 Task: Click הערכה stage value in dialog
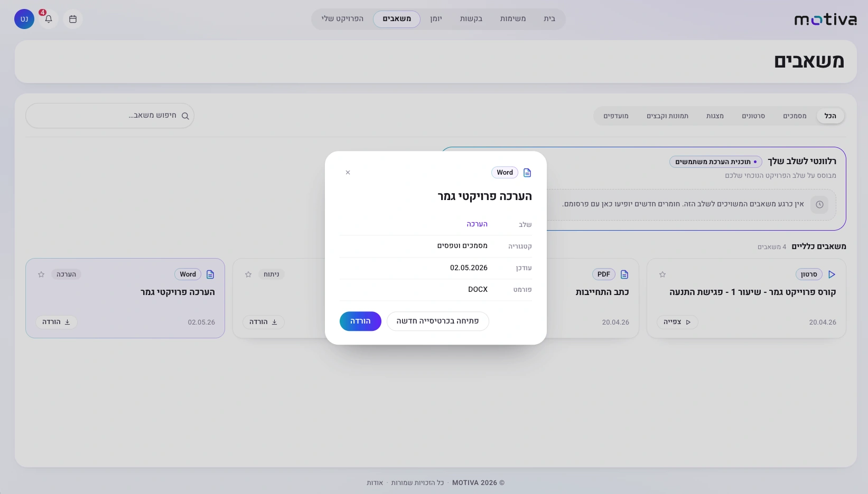click(x=477, y=224)
